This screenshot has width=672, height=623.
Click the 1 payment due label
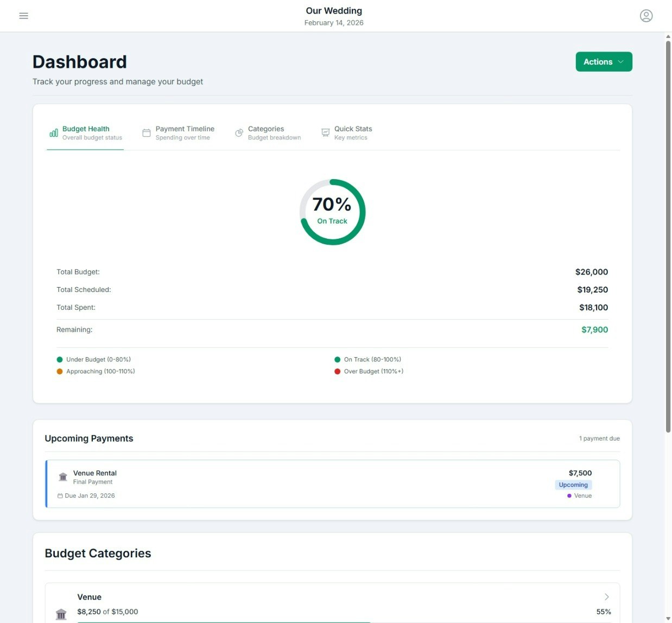tap(599, 438)
